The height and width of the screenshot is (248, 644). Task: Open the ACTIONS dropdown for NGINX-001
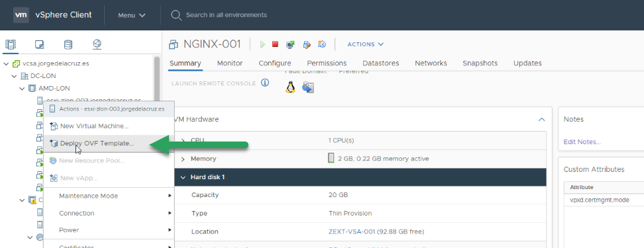(x=366, y=44)
